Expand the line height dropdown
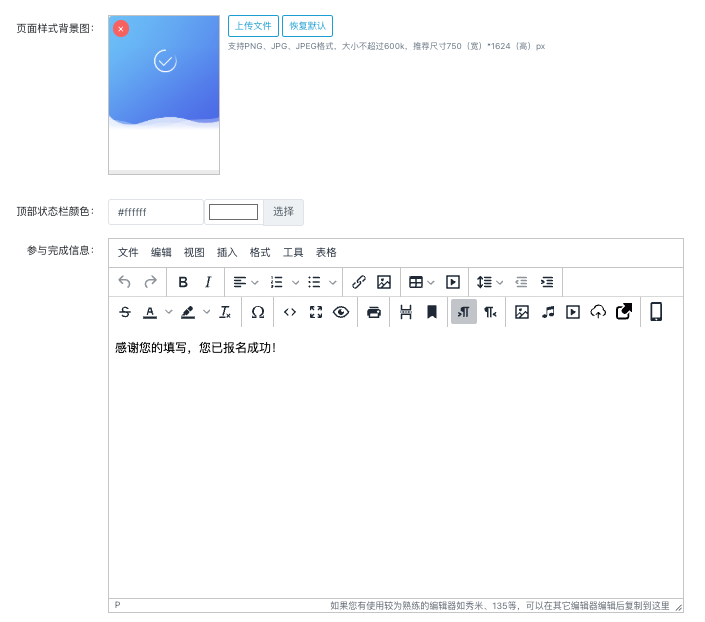 click(x=499, y=282)
